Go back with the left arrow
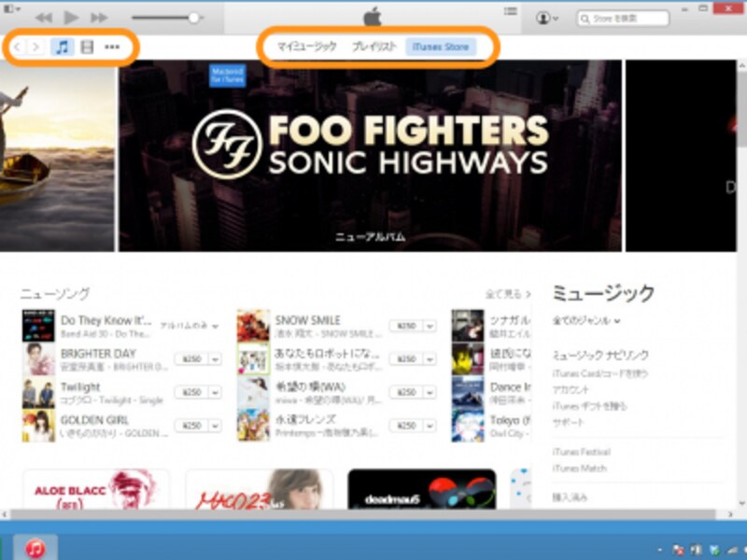The image size is (747, 560). (x=18, y=47)
